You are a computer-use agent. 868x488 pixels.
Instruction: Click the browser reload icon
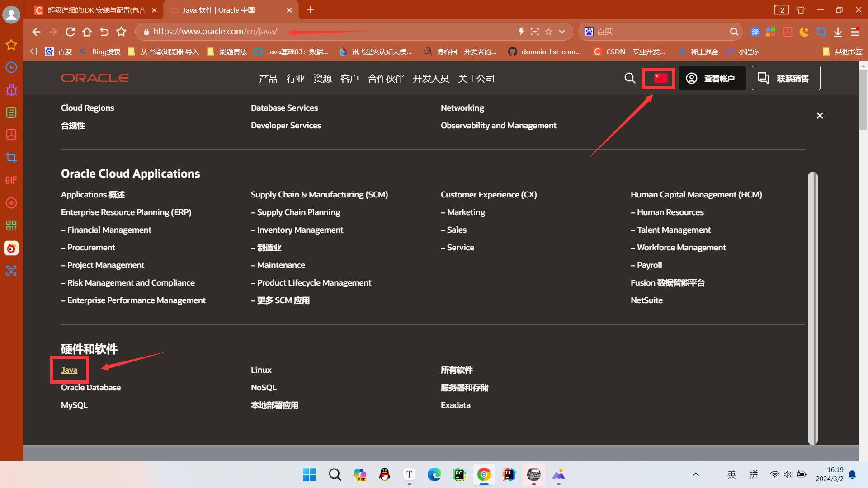pyautogui.click(x=70, y=32)
